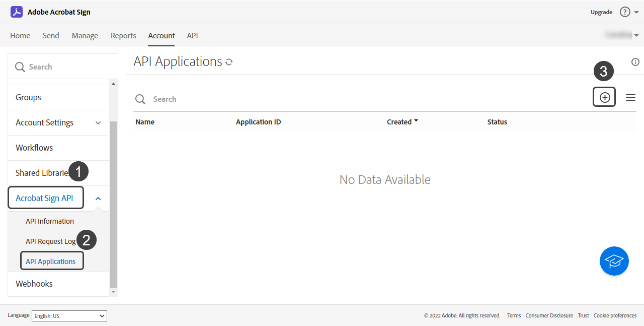Open the Consumer Disclosure footer link
The width and height of the screenshot is (644, 326).
pos(549,315)
